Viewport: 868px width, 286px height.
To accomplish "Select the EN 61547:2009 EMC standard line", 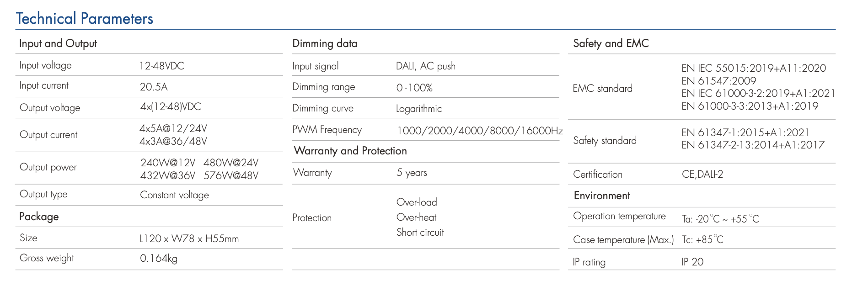I will pos(719,81).
